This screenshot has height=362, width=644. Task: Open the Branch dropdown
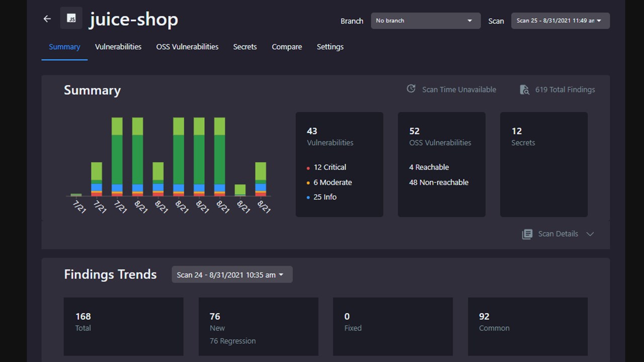(x=426, y=21)
